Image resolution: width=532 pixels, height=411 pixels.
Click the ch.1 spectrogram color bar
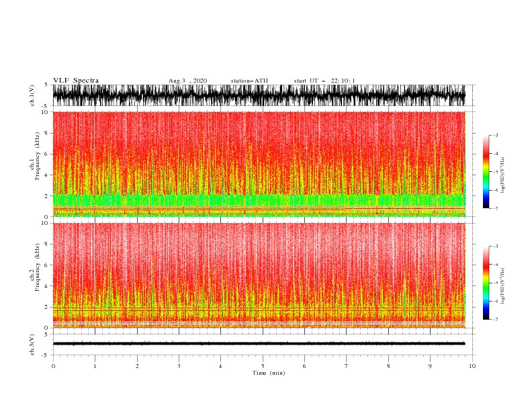click(x=486, y=172)
